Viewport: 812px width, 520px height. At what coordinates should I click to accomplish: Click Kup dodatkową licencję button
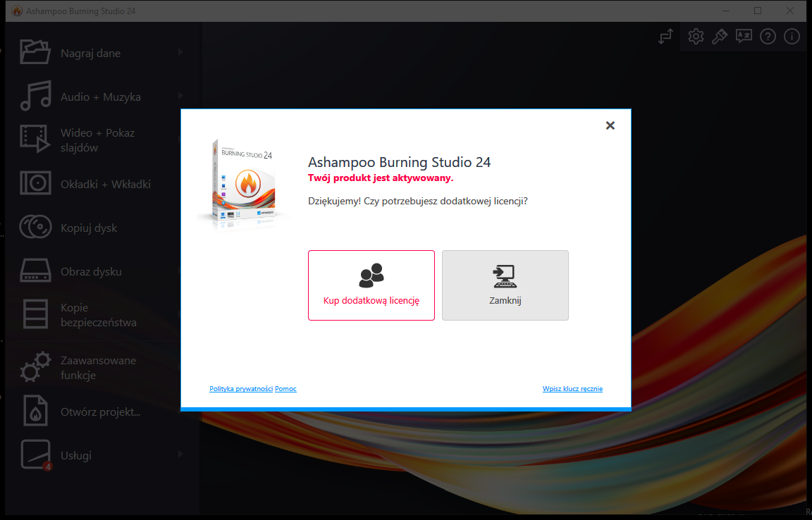[371, 285]
